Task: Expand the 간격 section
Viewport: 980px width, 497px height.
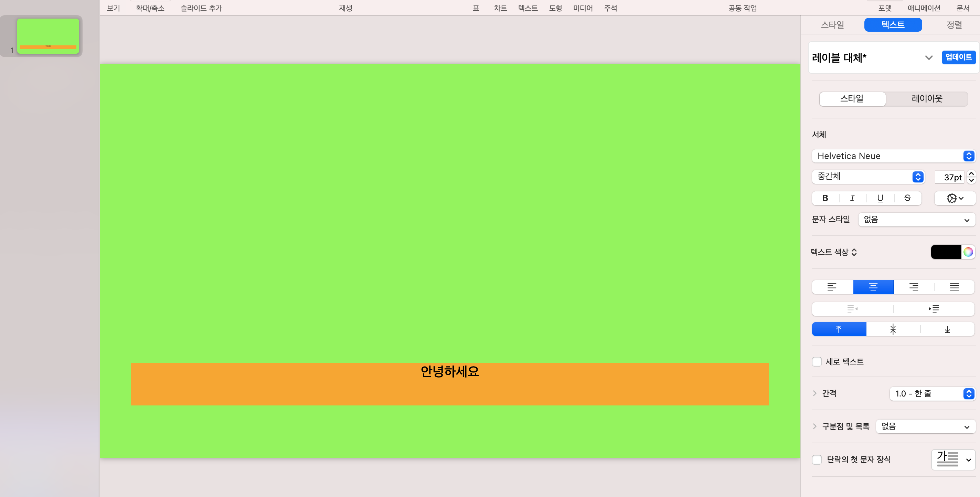Action: point(814,393)
